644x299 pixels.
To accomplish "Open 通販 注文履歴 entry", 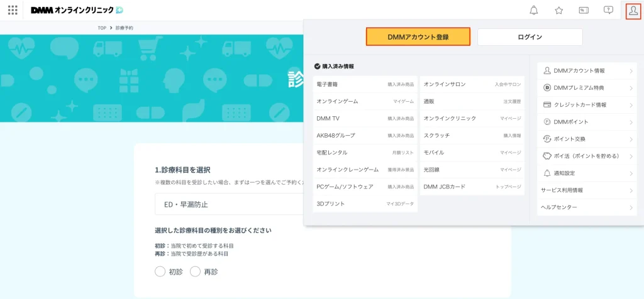I will tap(472, 101).
